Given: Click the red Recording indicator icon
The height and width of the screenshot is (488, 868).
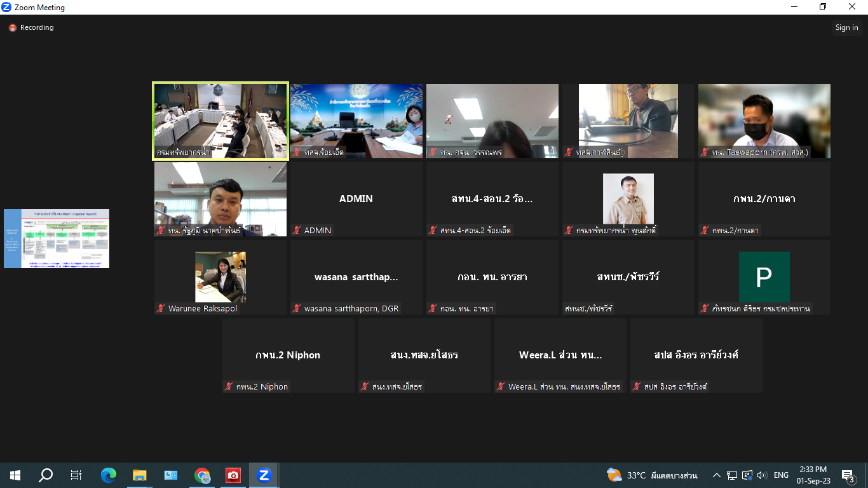Looking at the screenshot, I should click(x=13, y=28).
